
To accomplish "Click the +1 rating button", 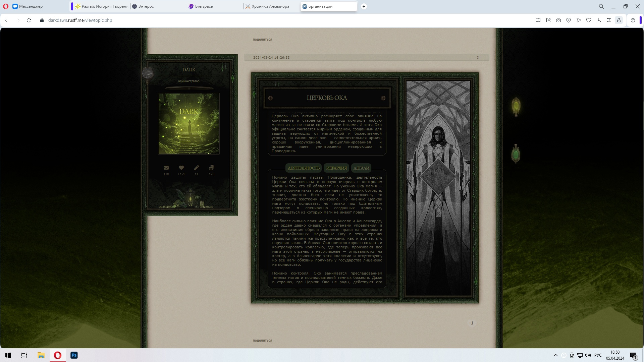I will 471,323.
